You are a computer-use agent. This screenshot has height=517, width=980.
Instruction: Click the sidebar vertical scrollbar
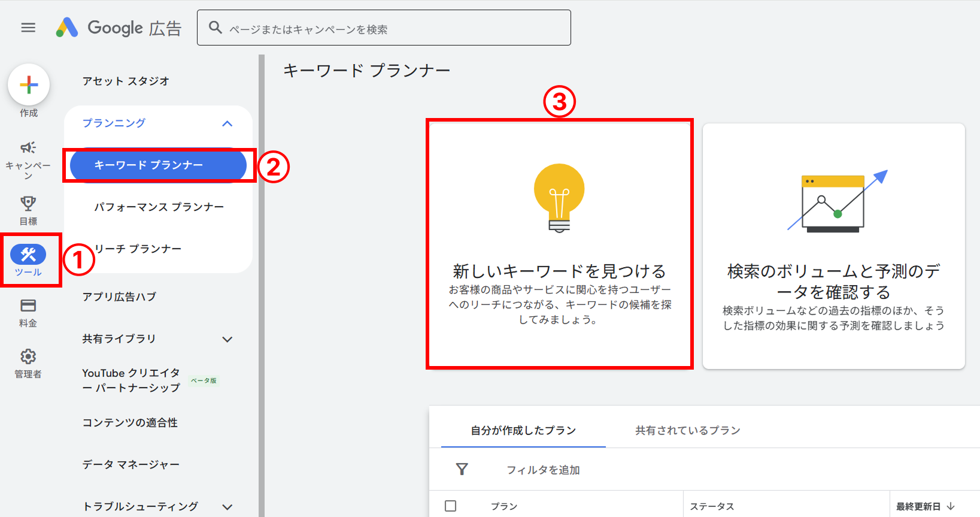[x=262, y=286]
